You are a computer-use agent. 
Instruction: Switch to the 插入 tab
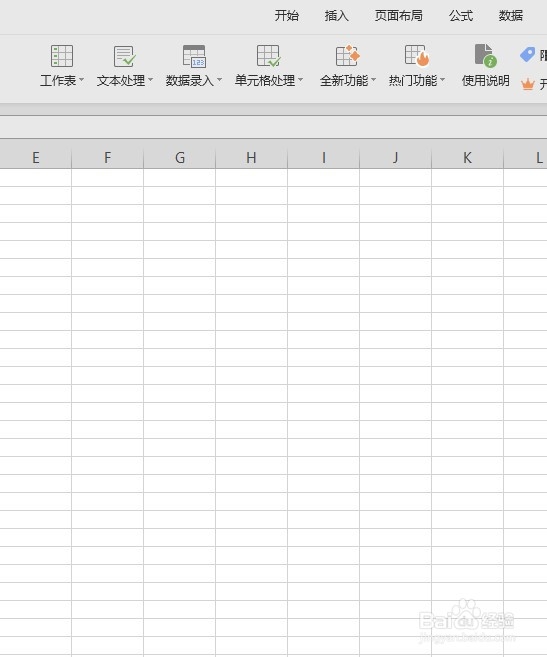(x=337, y=16)
